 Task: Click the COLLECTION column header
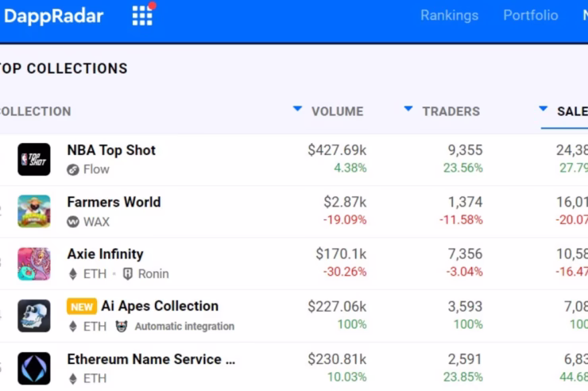pos(36,111)
